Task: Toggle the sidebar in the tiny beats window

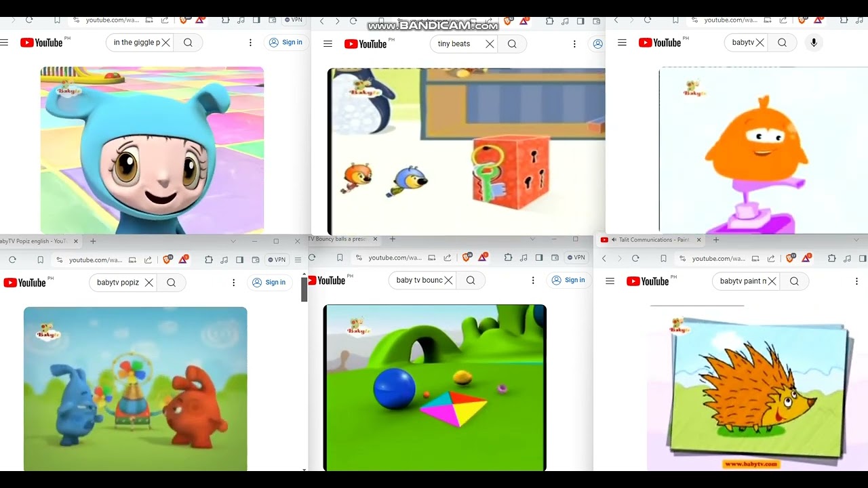Action: tap(581, 21)
